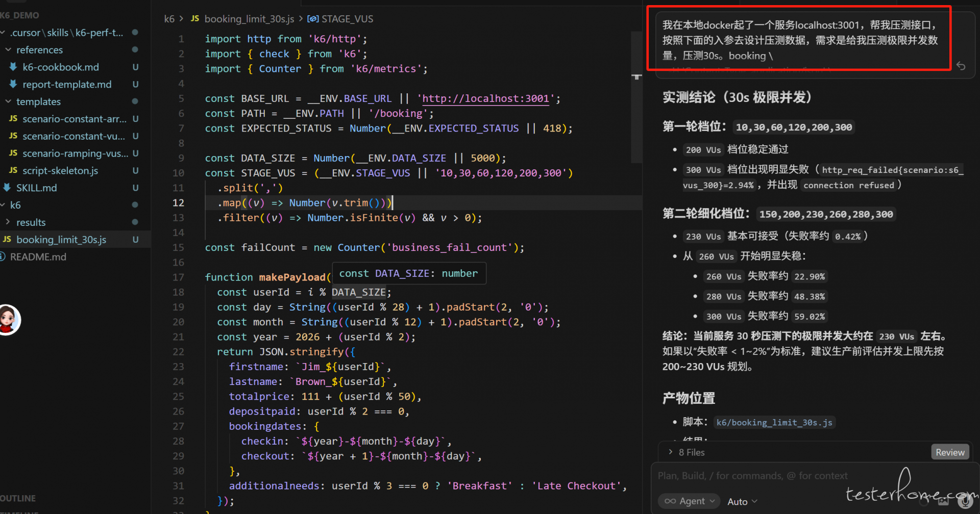Viewport: 980px width, 514px height.
Task: Click booking_limit_30s.js in the breadcrumb
Action: point(249,19)
